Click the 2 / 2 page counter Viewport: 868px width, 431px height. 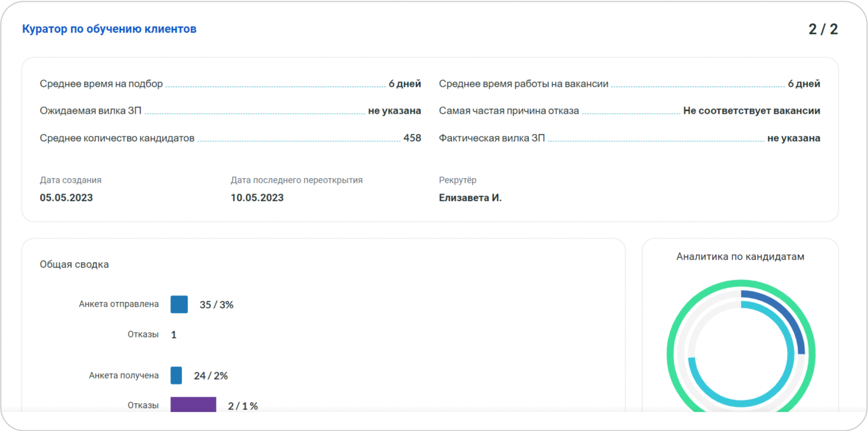[823, 29]
